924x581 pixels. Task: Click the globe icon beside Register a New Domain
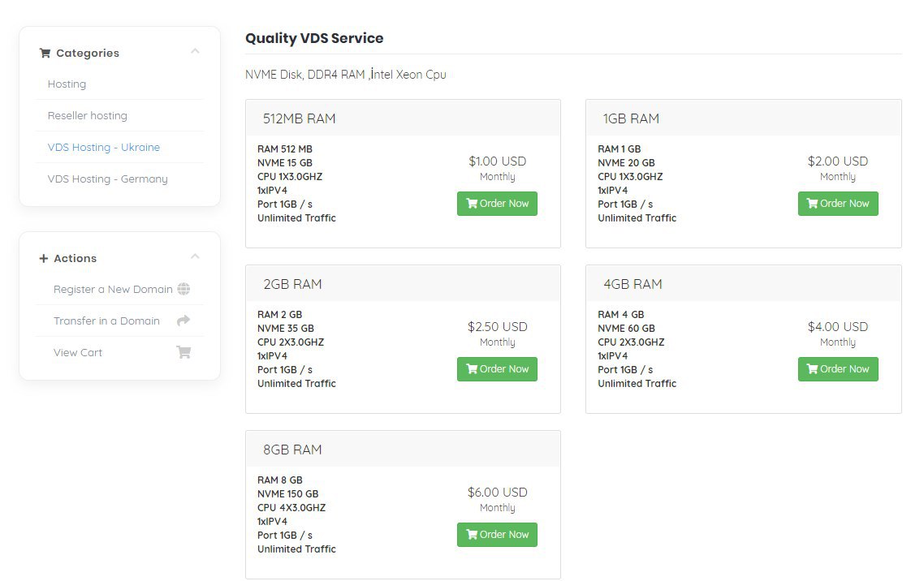click(x=184, y=289)
